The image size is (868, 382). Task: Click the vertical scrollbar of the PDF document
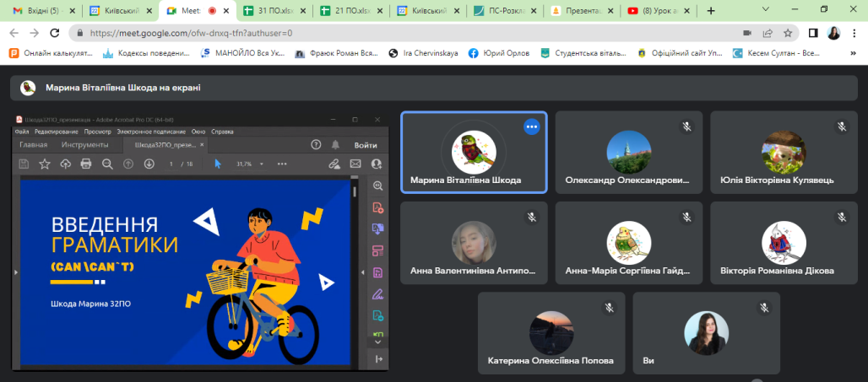(353, 253)
